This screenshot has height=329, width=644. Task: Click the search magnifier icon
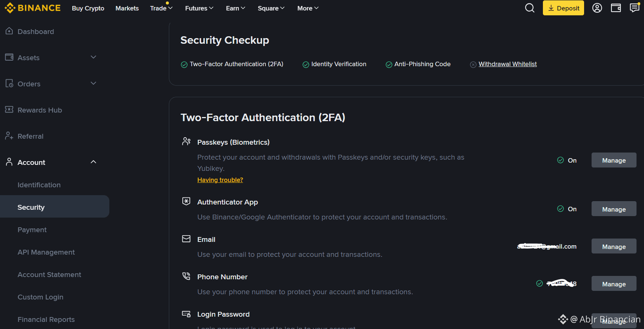point(529,8)
